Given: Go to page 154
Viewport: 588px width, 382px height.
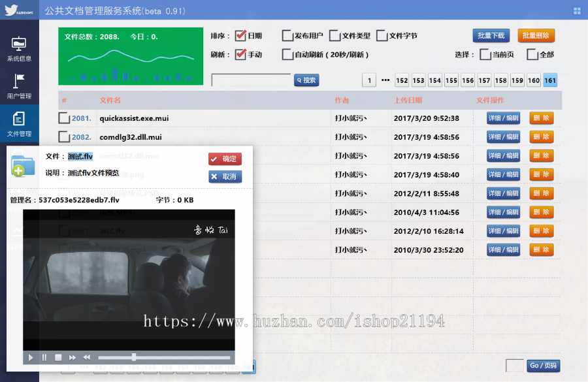Looking at the screenshot, I should pyautogui.click(x=435, y=80).
